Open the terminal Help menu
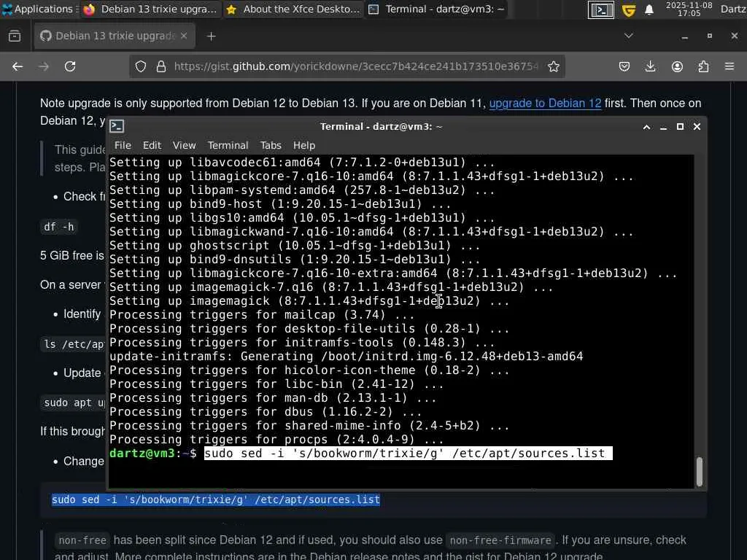The image size is (747, 560). (x=304, y=145)
